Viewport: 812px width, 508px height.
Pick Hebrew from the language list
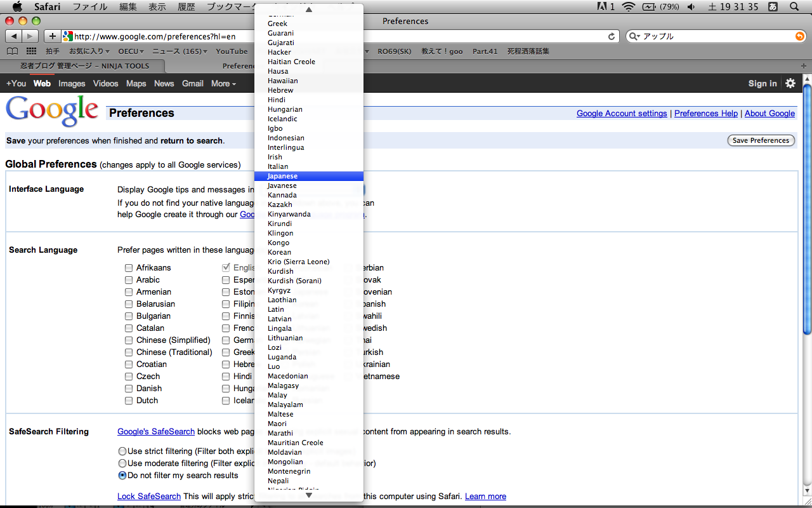tap(309, 90)
